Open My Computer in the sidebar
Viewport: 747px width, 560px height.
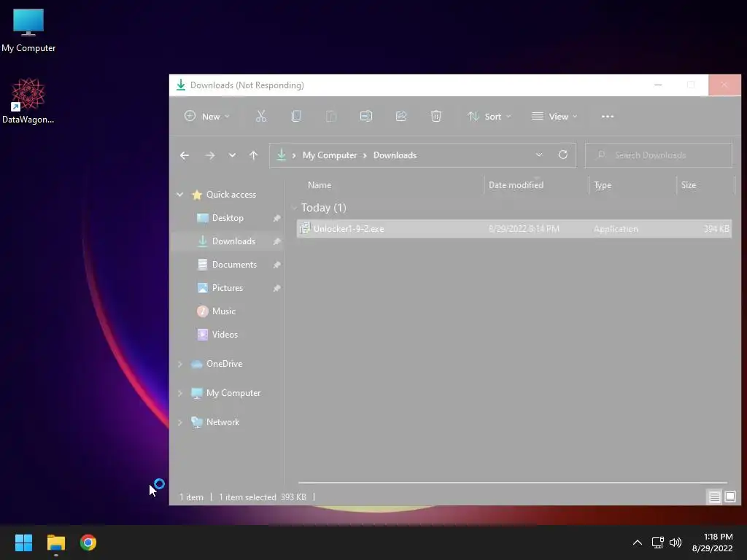[x=233, y=393]
